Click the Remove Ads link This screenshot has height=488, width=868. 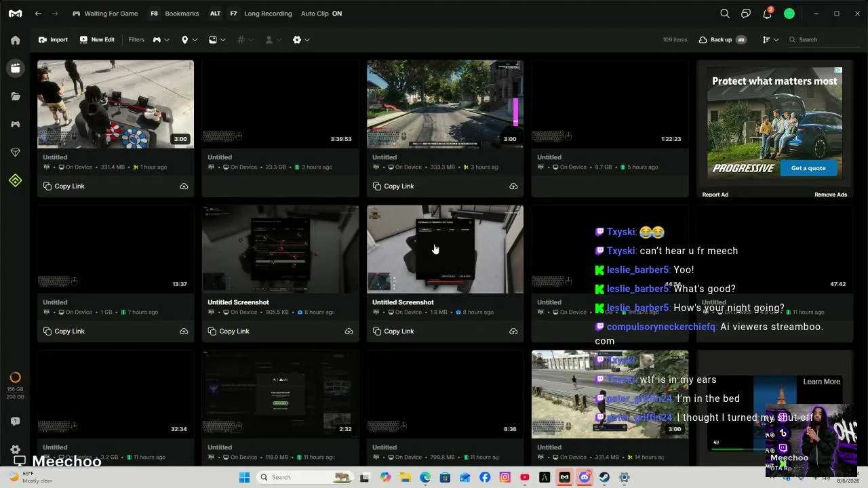pyautogui.click(x=831, y=195)
